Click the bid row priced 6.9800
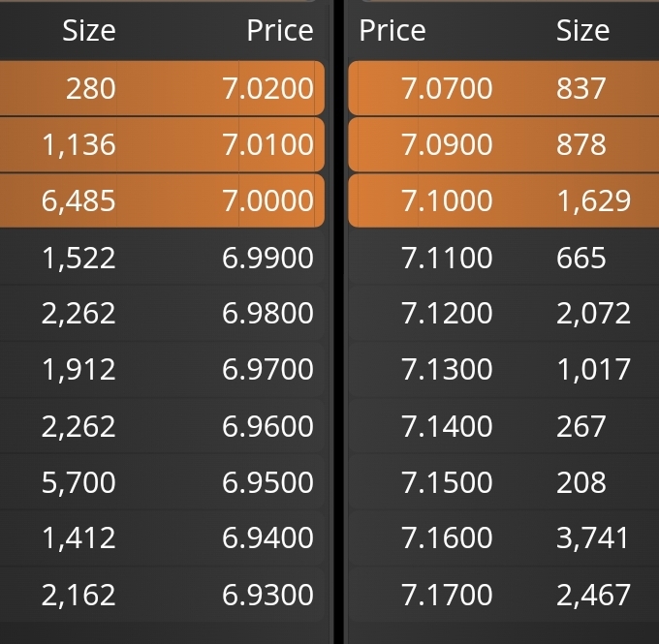659x644 pixels. pos(162,314)
